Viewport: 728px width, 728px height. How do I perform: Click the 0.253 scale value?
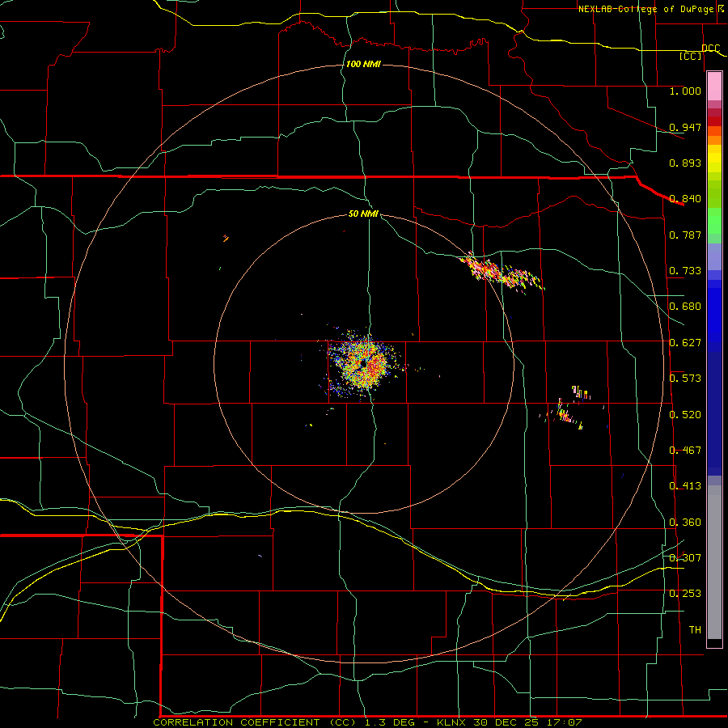tap(685, 594)
